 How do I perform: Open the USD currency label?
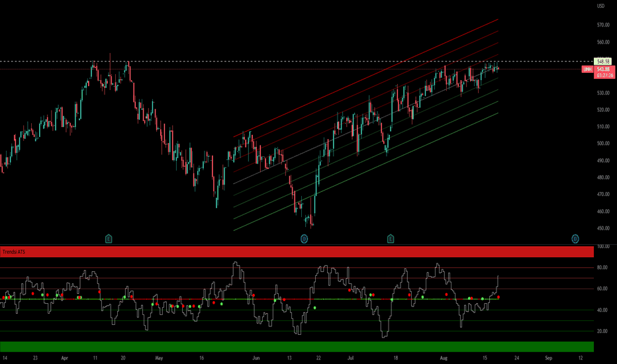(x=600, y=6)
